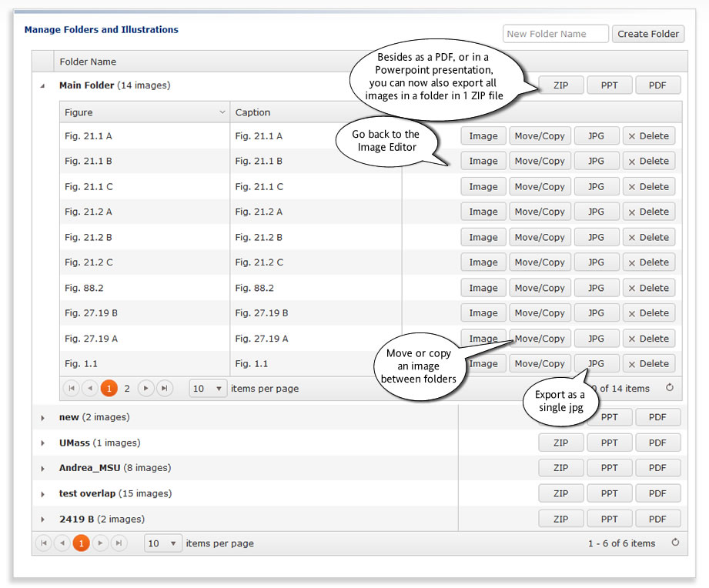Image resolution: width=709 pixels, height=588 pixels.
Task: Delete the Fig. 21.1 A image
Action: (x=648, y=136)
